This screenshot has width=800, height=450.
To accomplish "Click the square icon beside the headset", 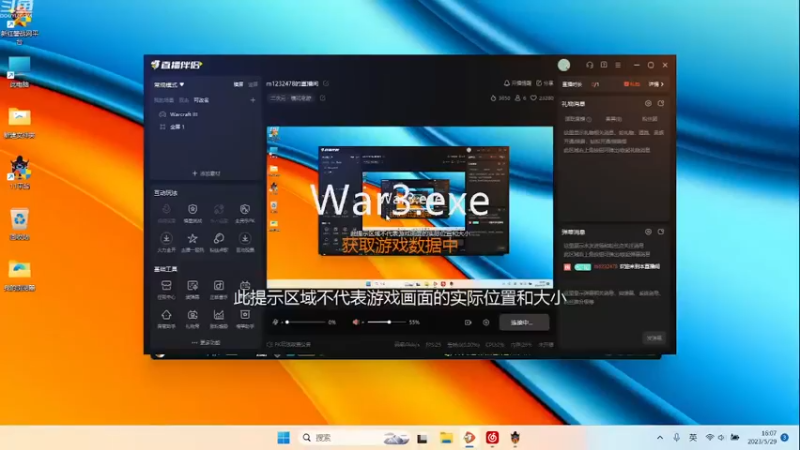I will coord(604,65).
